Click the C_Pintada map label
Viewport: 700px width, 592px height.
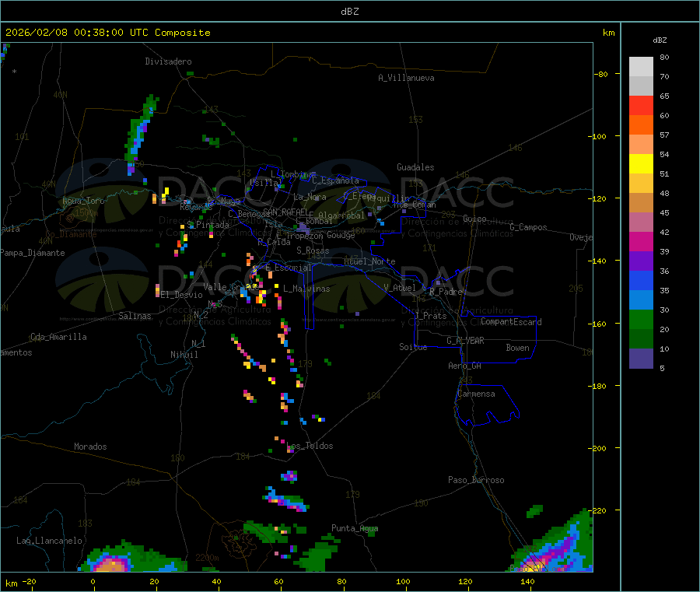click(208, 225)
